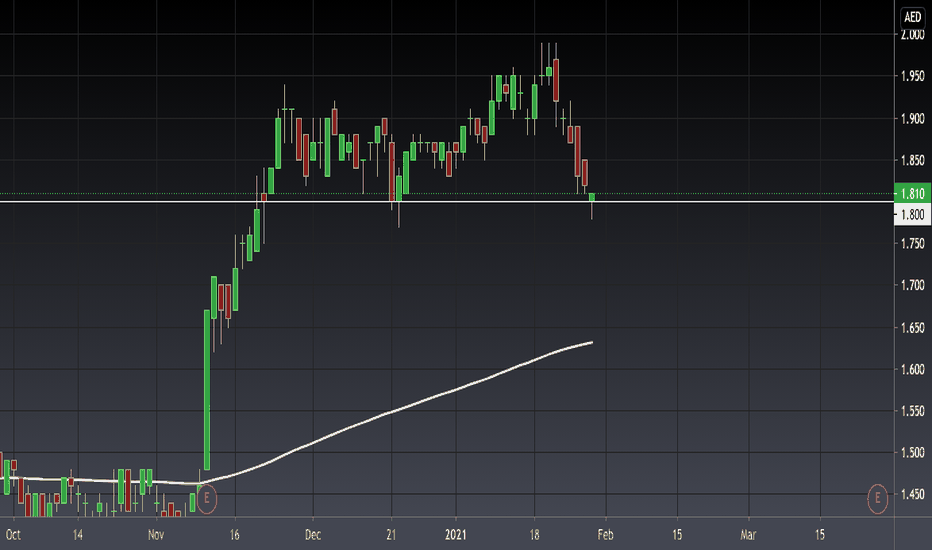The image size is (932, 550).
Task: Click the 1.950 price scale label
Action: 912,76
